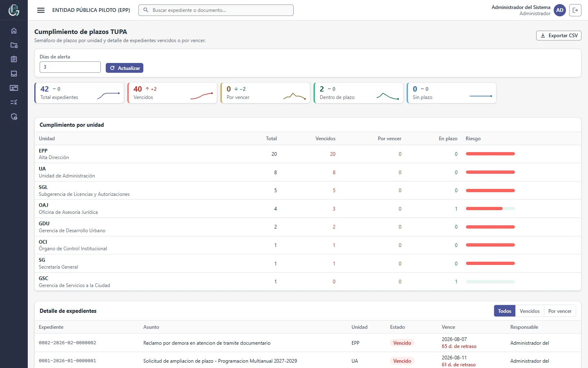This screenshot has width=588, height=368.
Task: Select the Vencidos filter tab
Action: click(530, 311)
